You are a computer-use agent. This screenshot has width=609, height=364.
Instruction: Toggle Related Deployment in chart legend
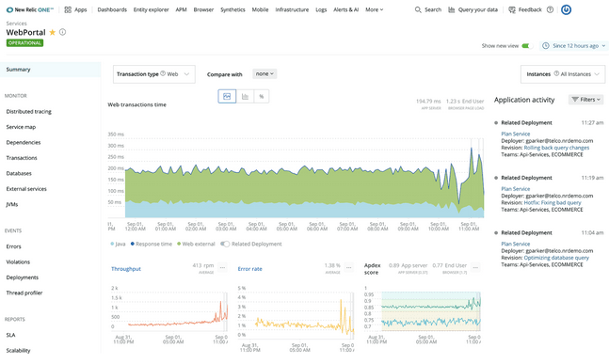point(225,244)
